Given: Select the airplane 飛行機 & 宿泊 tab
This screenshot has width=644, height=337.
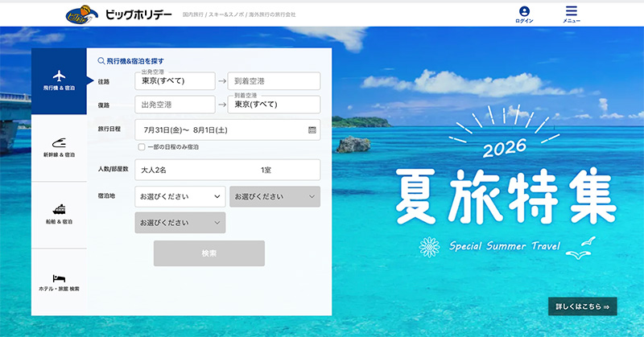Looking at the screenshot, I should [59, 81].
